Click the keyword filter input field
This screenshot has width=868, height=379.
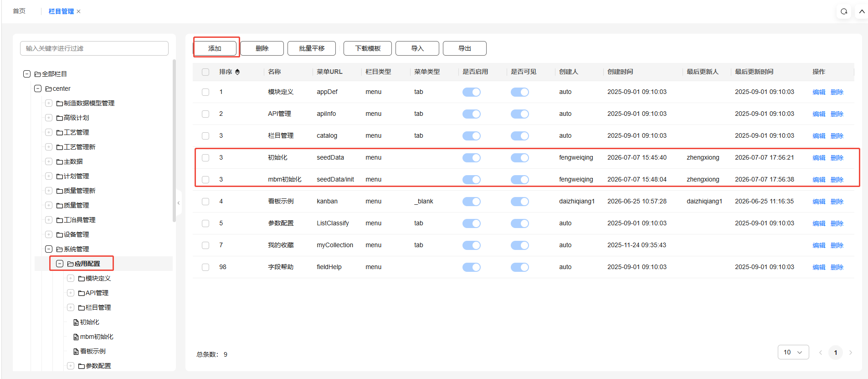[94, 48]
